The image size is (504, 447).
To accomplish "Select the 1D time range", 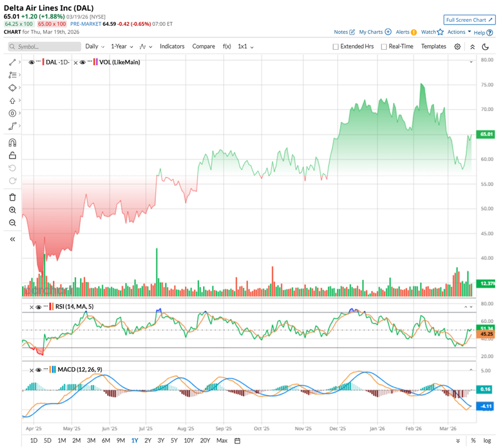I will coord(33,440).
